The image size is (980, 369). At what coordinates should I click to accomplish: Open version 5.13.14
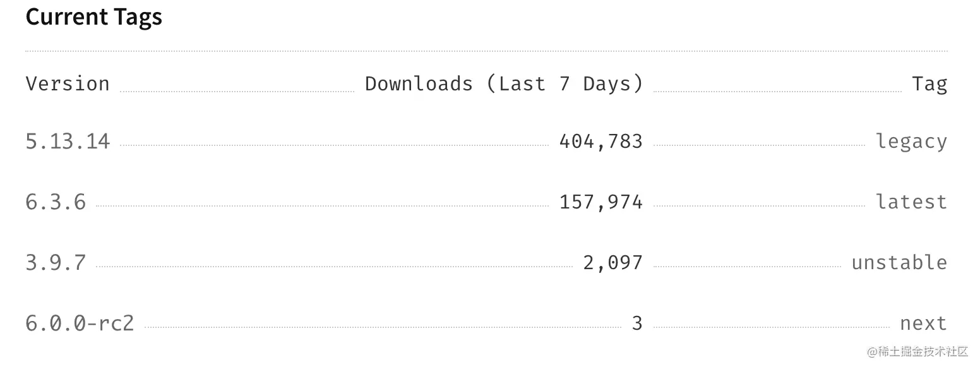coord(68,142)
